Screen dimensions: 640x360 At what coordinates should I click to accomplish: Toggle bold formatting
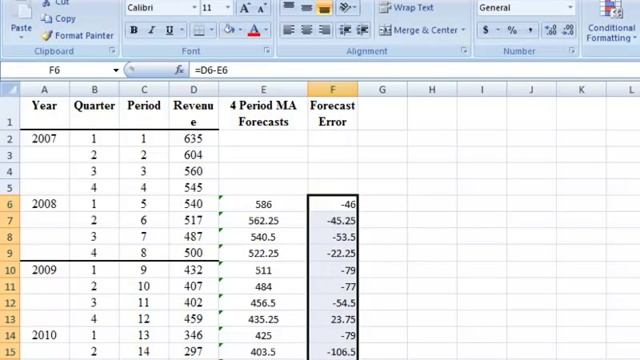coord(134,30)
